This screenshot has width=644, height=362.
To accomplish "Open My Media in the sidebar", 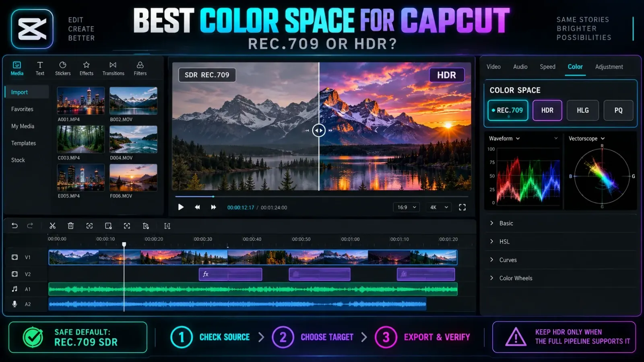I will (23, 126).
